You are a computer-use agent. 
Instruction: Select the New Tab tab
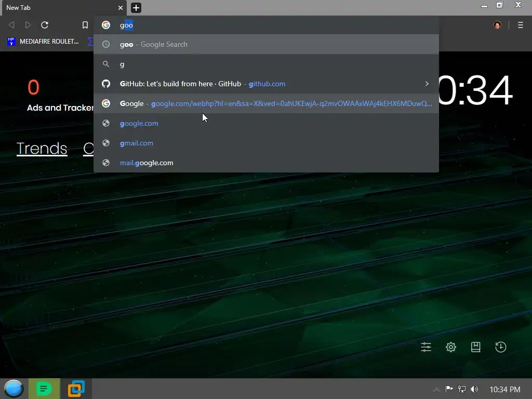click(64, 7)
